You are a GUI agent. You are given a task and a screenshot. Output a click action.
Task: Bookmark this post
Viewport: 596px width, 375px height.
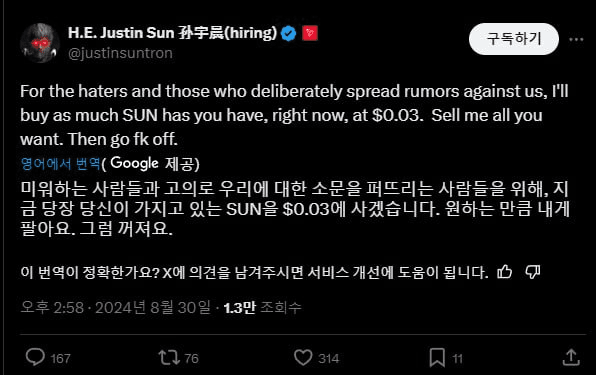[x=437, y=358]
